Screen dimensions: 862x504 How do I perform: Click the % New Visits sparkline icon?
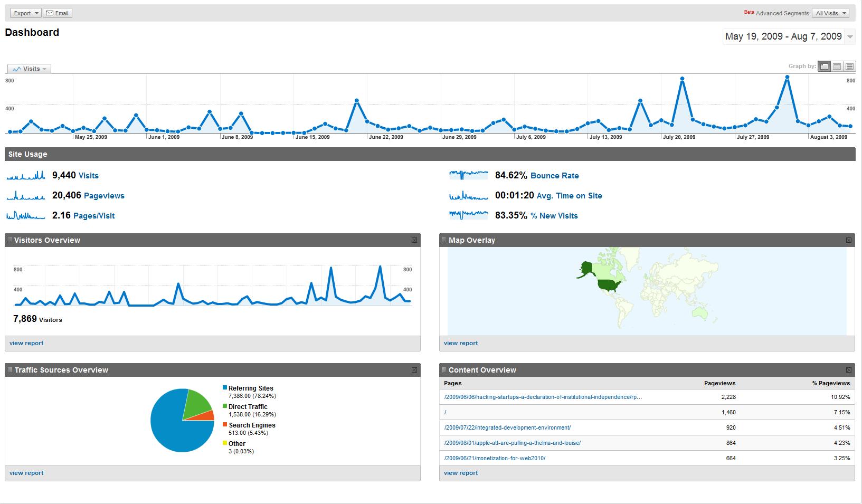tap(469, 215)
